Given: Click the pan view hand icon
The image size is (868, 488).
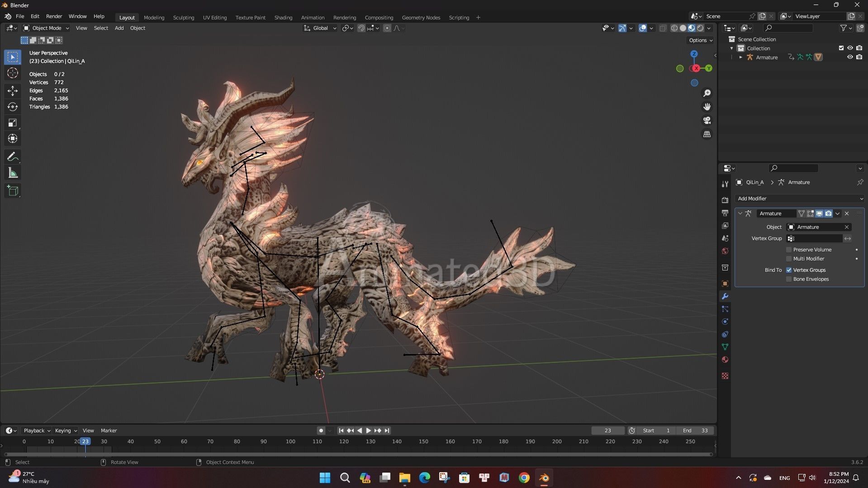Looking at the screenshot, I should (x=707, y=107).
